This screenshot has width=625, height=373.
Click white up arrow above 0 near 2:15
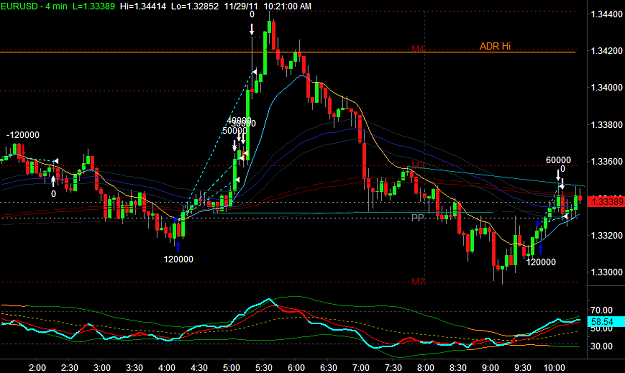coord(53,181)
